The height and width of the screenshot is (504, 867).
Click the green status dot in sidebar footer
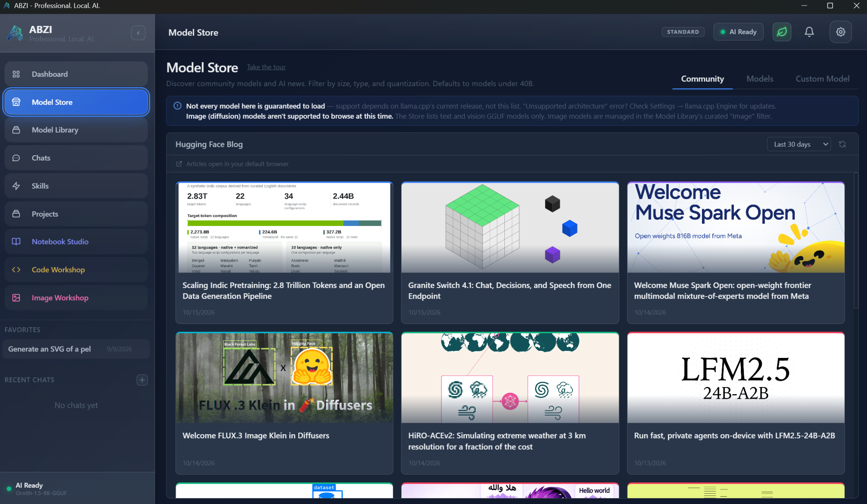9,489
